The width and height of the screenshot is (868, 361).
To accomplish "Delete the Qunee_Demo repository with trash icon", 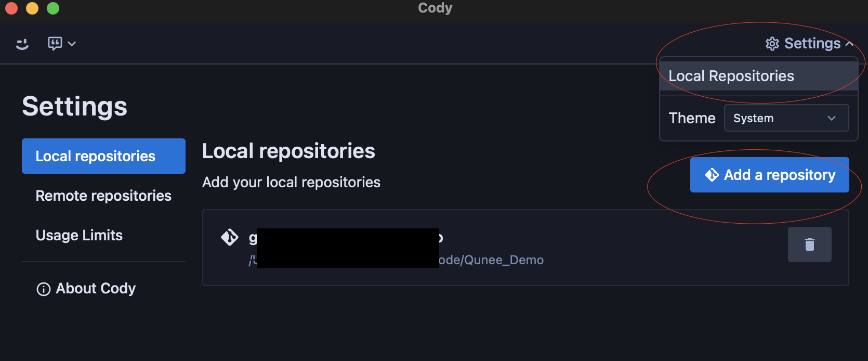I will pyautogui.click(x=809, y=244).
